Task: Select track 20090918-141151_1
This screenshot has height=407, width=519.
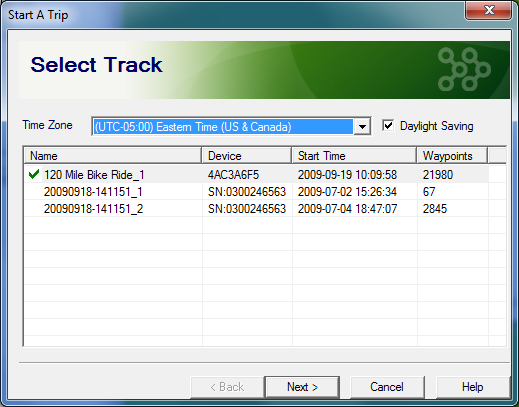Action: tap(93, 192)
